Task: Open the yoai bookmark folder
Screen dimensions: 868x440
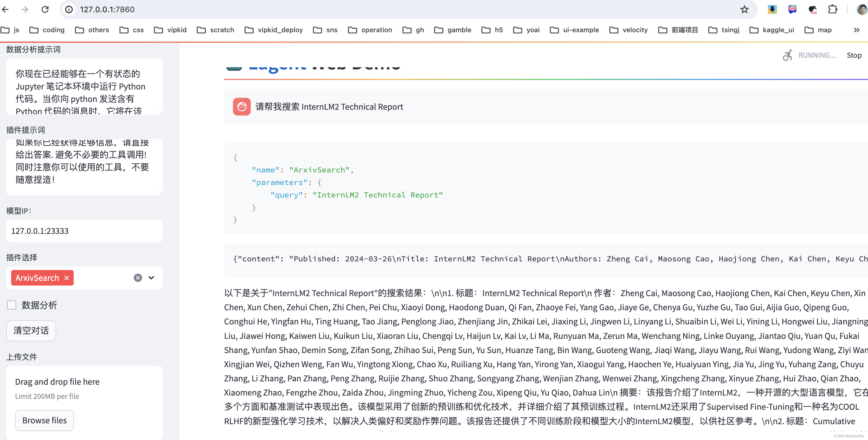Action: (526, 30)
